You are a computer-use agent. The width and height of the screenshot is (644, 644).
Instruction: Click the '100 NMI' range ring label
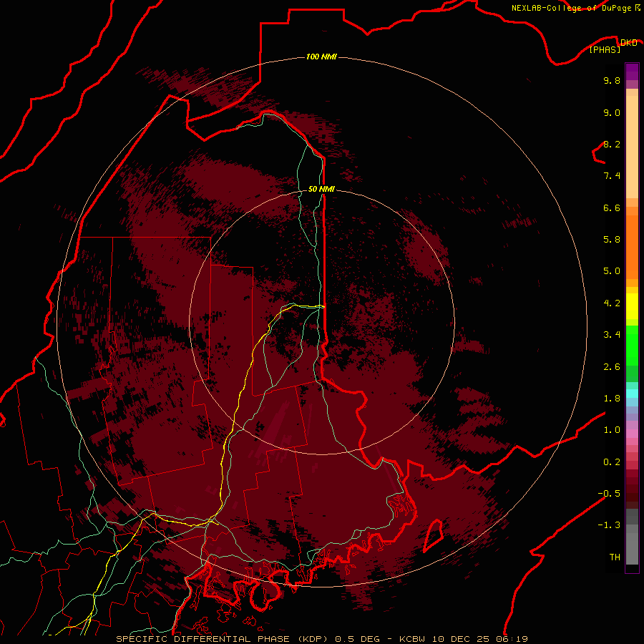(321, 57)
